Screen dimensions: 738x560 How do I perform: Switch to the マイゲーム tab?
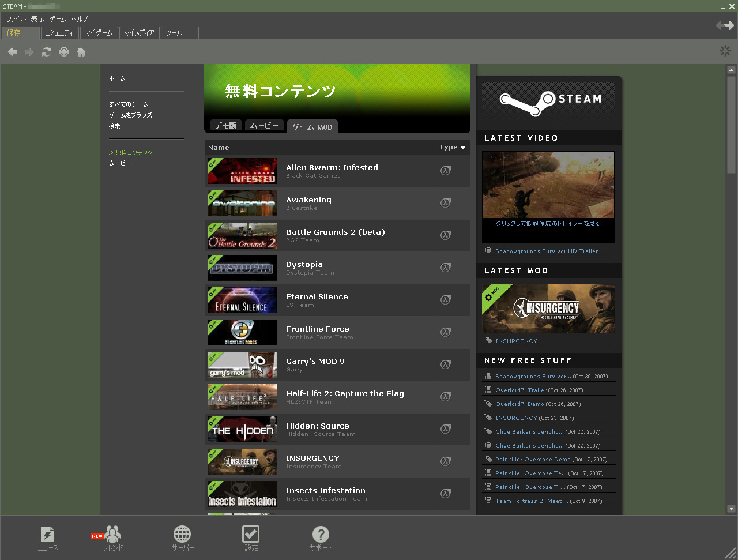pyautogui.click(x=99, y=33)
